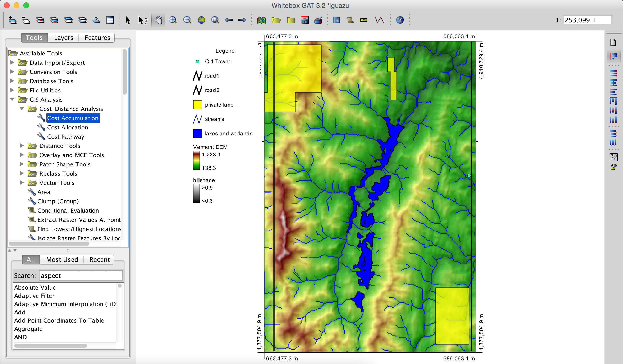Save the current map with Save icon

(305, 20)
